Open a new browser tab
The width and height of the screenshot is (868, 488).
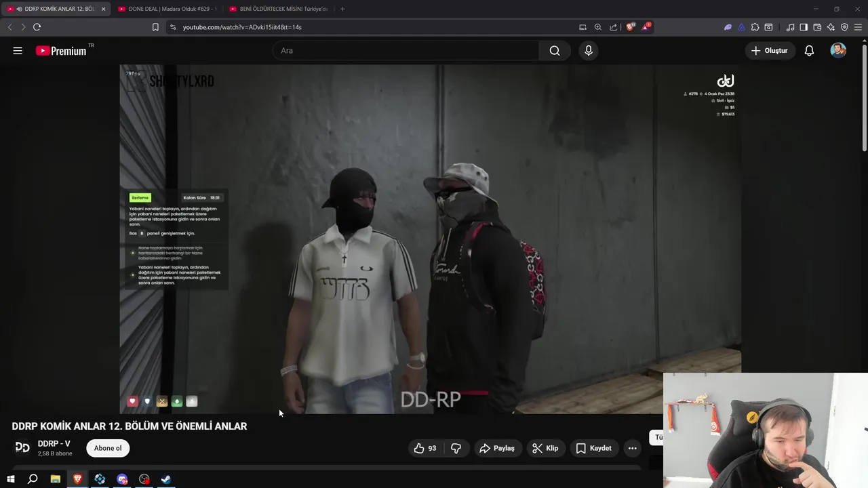[x=342, y=9]
